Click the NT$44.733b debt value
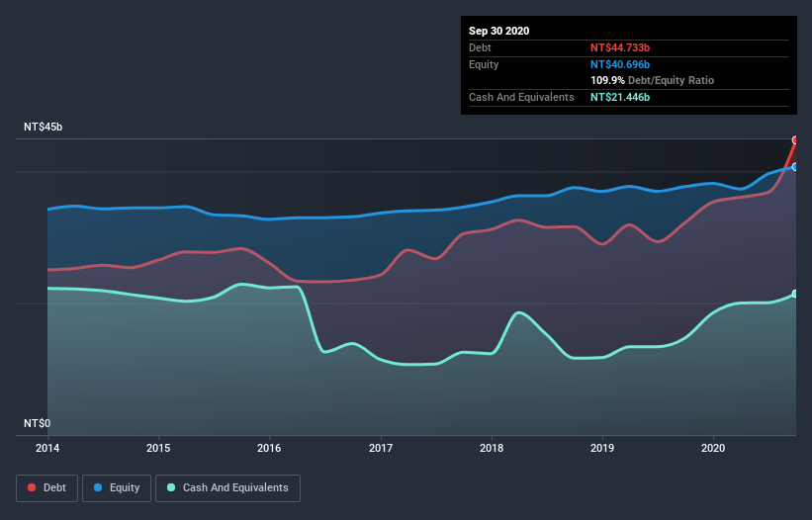The image size is (812, 520). pyautogui.click(x=620, y=47)
